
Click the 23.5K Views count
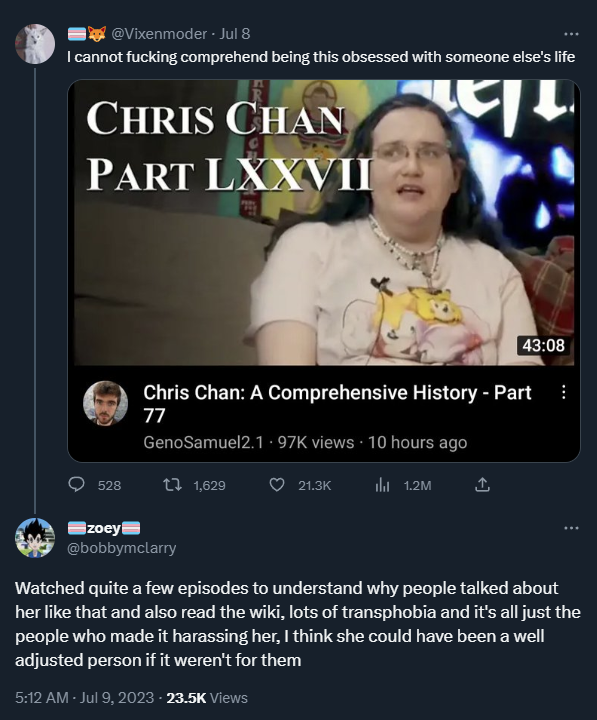click(x=207, y=698)
